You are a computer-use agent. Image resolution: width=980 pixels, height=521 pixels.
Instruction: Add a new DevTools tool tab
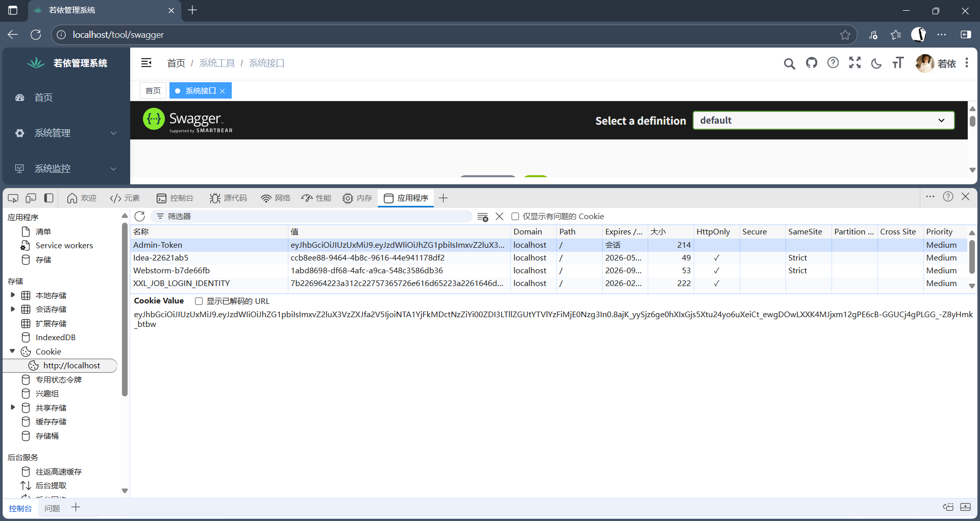tap(443, 198)
